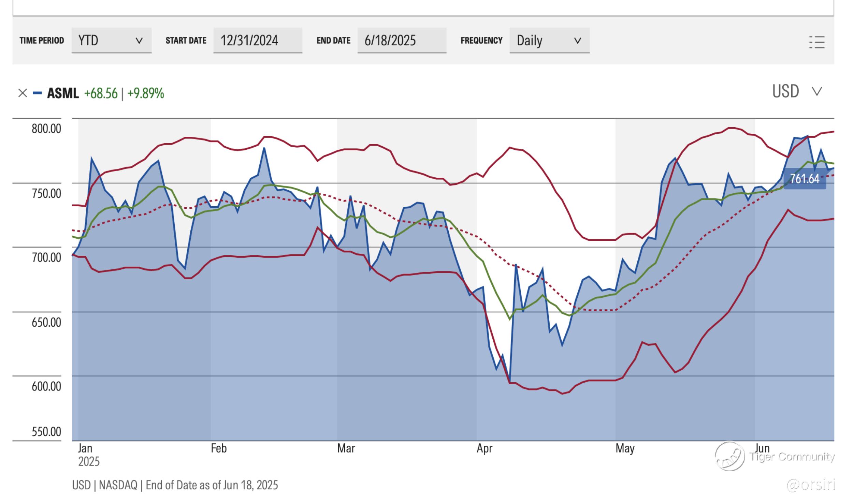Click the Feb axis label
The height and width of the screenshot is (504, 853).
[219, 448]
